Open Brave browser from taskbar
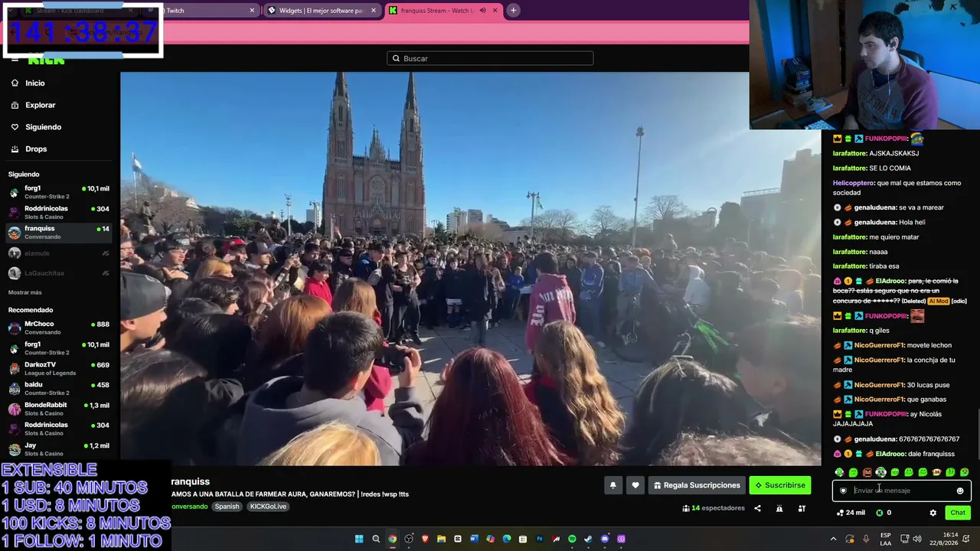The width and height of the screenshot is (980, 551). 425,539
